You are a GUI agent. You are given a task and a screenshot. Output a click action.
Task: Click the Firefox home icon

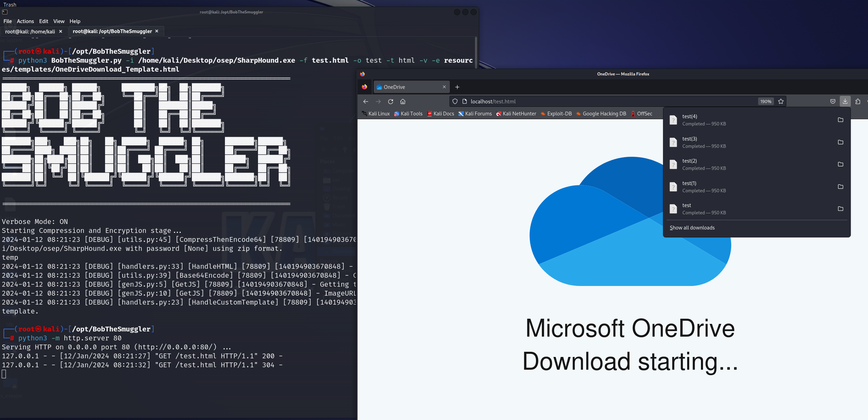tap(403, 102)
